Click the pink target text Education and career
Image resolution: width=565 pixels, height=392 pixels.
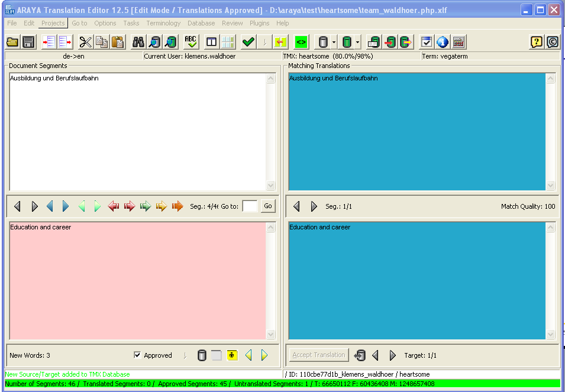tap(41, 227)
